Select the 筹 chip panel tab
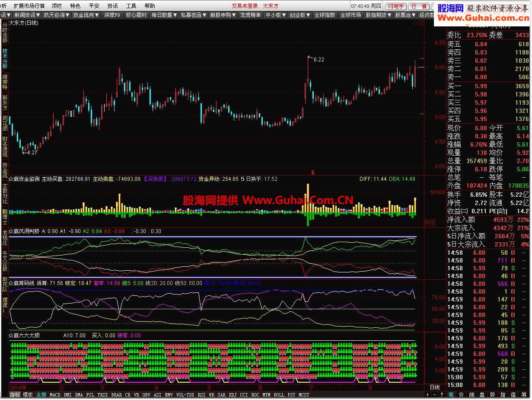 (x=524, y=395)
